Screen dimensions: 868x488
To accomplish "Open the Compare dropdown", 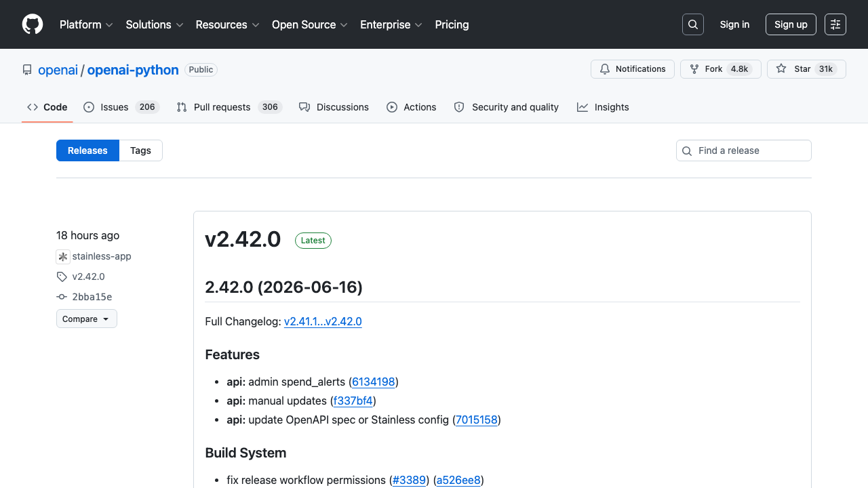I will pos(87,319).
